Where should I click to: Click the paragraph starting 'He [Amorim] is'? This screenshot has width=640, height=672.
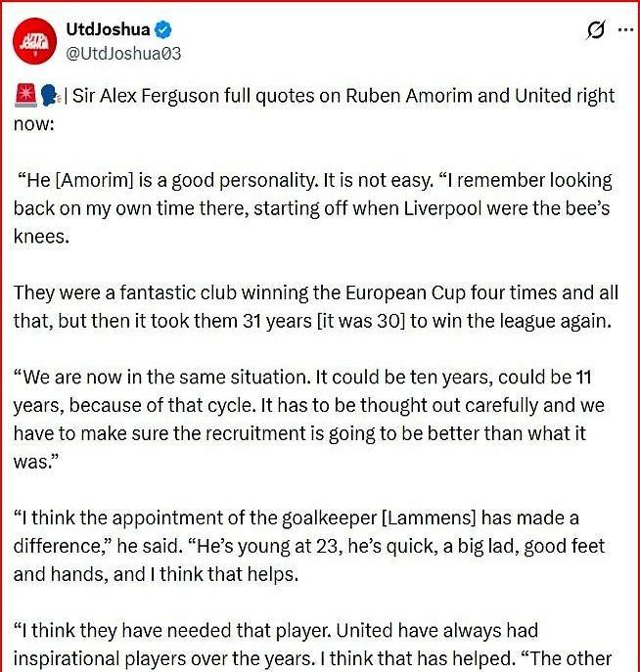click(x=313, y=207)
